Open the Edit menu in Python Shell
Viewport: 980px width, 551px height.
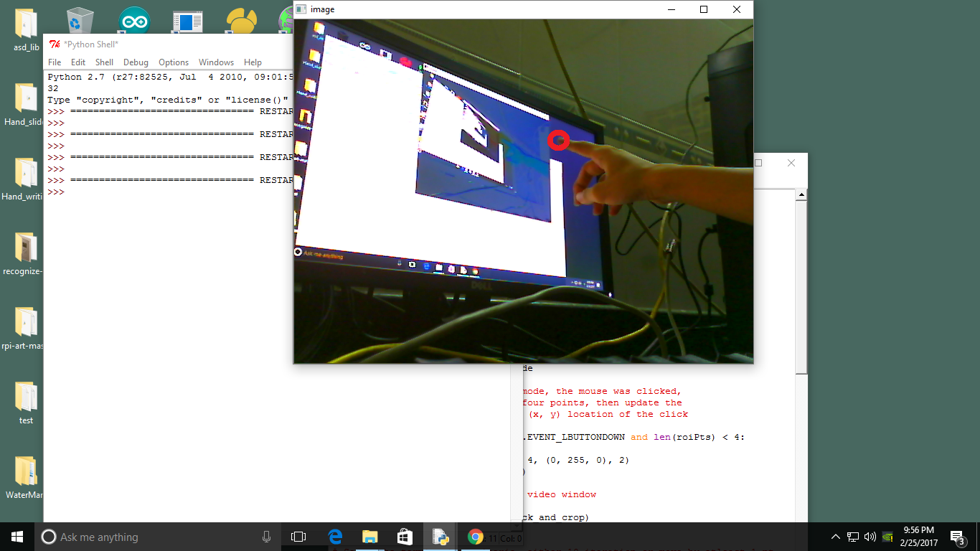tap(78, 62)
